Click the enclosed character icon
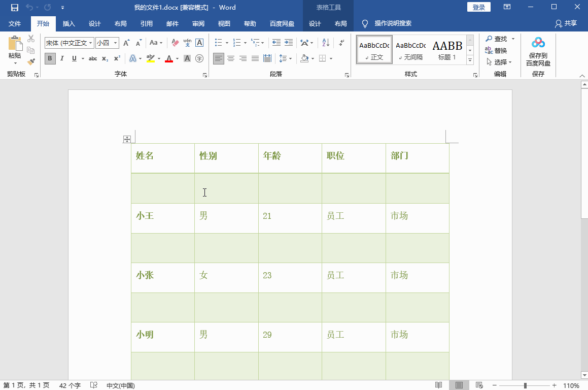This screenshot has width=588, height=390. 199,58
